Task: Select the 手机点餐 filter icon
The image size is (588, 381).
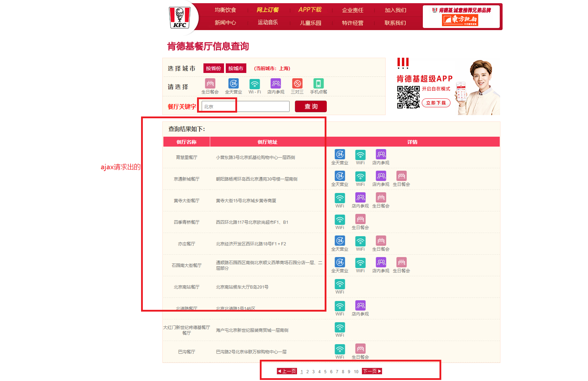Action: (x=319, y=84)
